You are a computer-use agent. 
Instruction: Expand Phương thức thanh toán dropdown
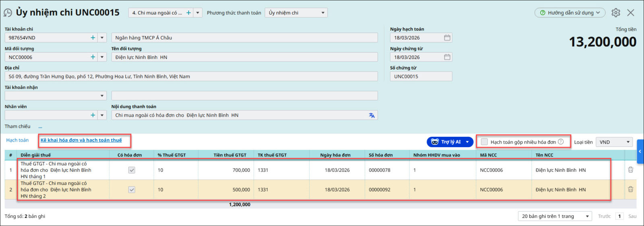[322, 13]
